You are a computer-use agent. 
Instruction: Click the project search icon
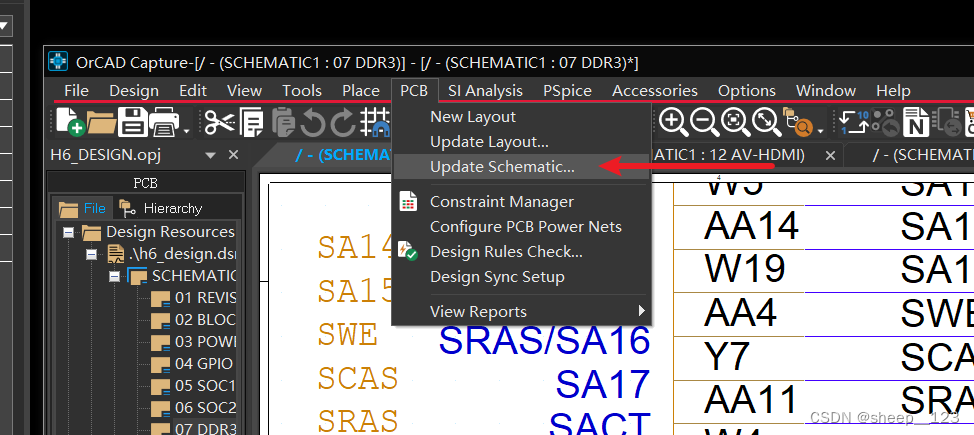(798, 122)
